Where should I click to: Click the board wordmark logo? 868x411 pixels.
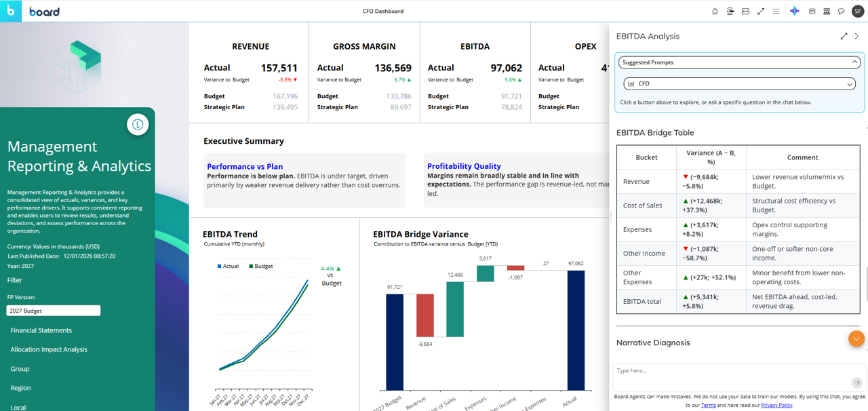[x=45, y=12]
